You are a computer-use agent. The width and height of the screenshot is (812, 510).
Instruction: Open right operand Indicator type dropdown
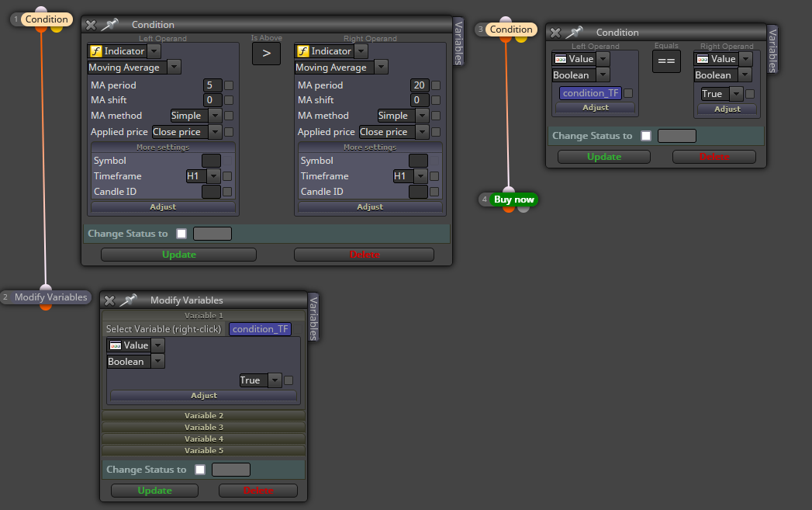(x=361, y=51)
